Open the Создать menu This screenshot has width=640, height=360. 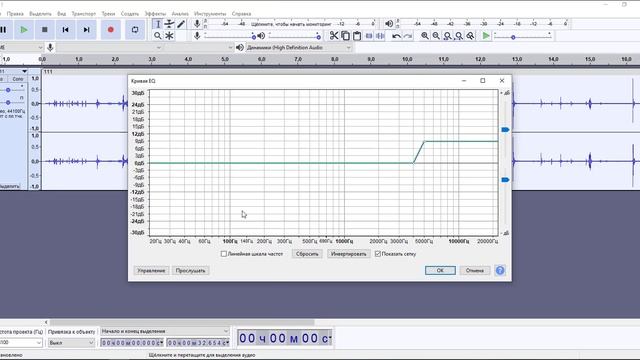pos(130,13)
